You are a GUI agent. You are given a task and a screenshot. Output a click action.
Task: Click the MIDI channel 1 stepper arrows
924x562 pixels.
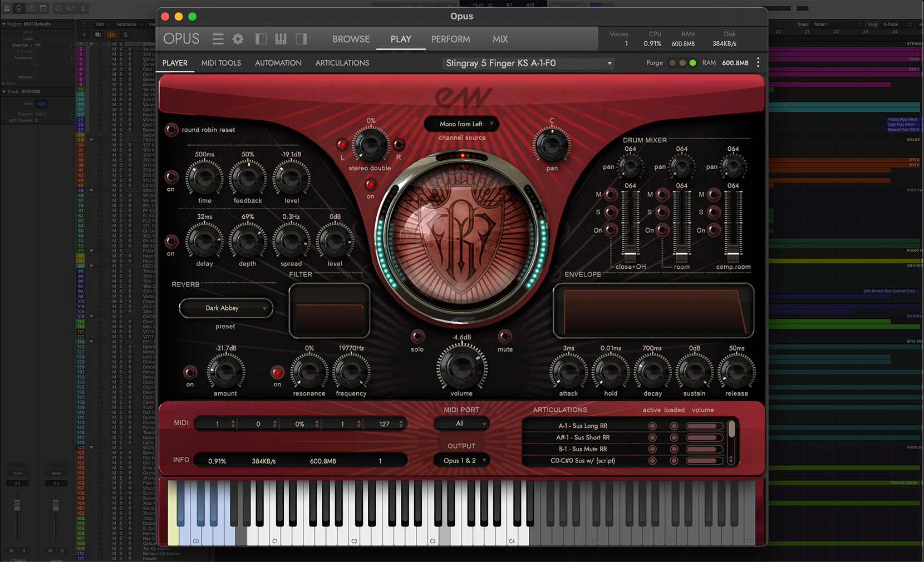click(233, 424)
